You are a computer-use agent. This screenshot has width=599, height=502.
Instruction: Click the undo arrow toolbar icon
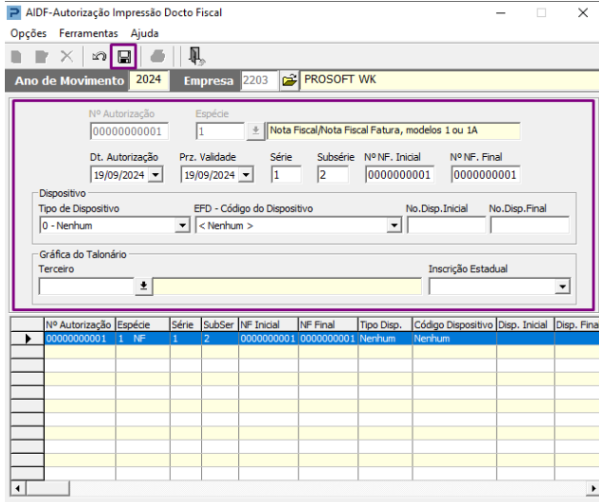99,57
